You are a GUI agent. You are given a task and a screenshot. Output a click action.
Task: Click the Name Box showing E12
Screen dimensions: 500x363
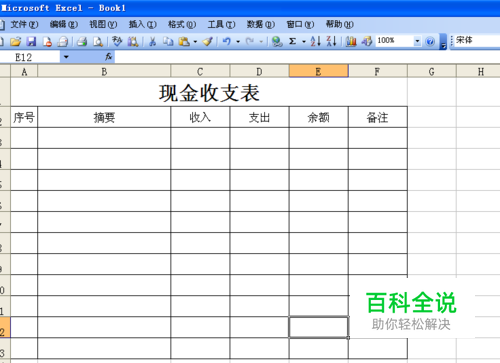coord(30,57)
